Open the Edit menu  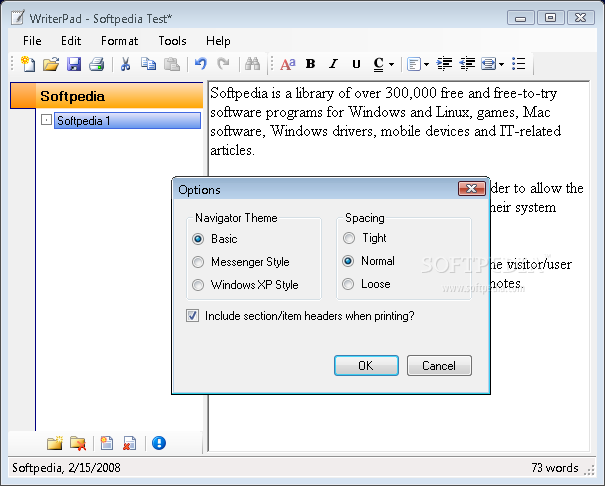tap(71, 40)
